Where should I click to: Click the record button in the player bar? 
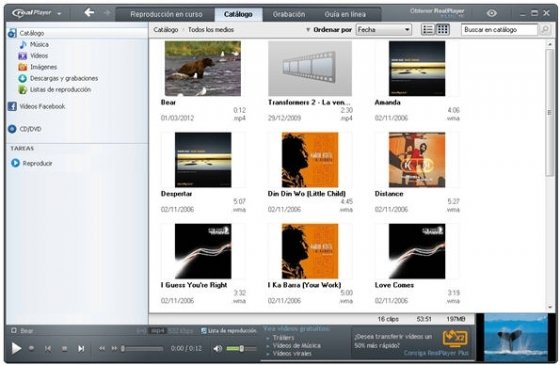[x=31, y=348]
